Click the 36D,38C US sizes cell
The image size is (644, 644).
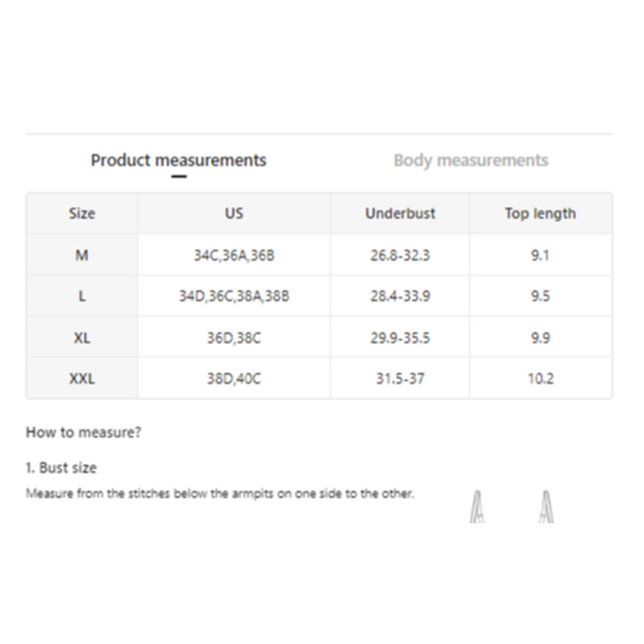tap(233, 337)
